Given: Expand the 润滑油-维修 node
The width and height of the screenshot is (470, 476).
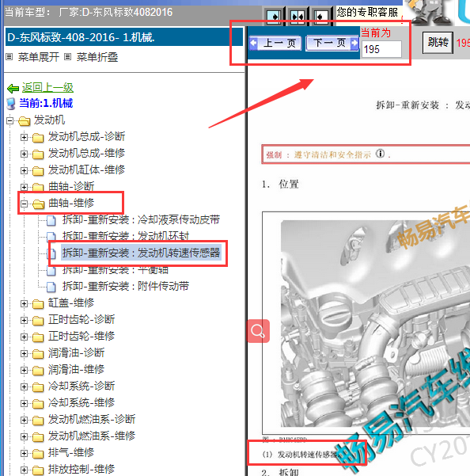Looking at the screenshot, I should tap(24, 371).
